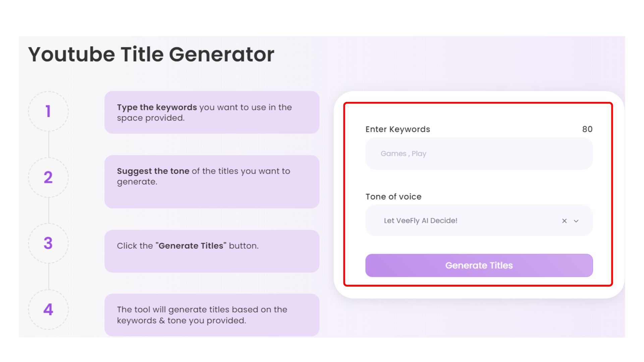This screenshot has width=644, height=362.
Task: Select the Suggest the tone instruction card
Action: (212, 182)
